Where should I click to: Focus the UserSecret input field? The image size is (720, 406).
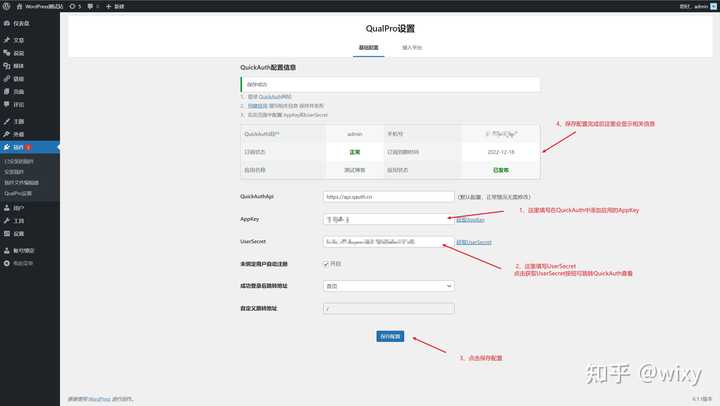point(388,242)
